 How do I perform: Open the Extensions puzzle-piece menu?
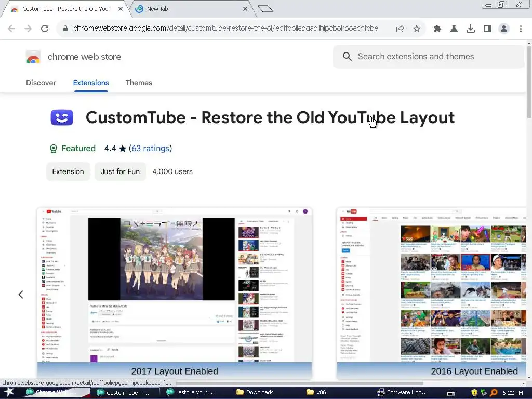437,29
